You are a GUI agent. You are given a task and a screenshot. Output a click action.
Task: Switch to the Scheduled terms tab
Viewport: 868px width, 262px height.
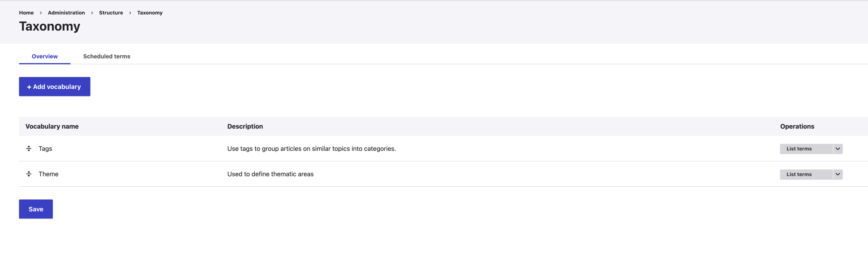(106, 56)
